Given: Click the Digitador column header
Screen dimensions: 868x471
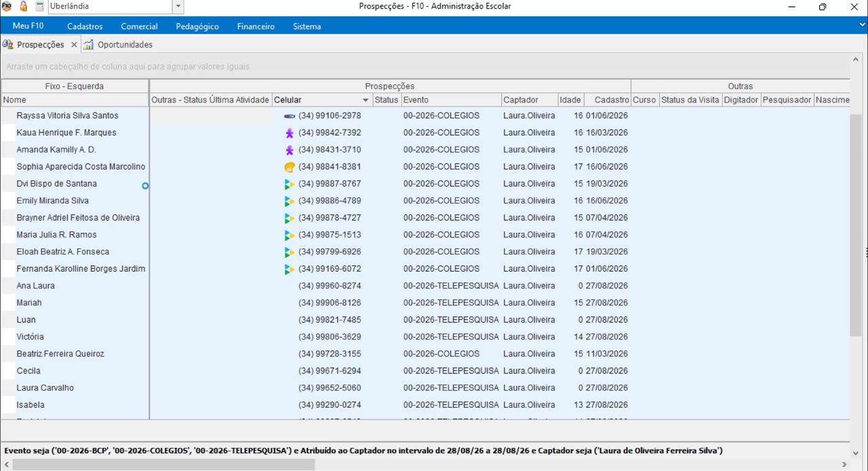Looking at the screenshot, I should 741,100.
